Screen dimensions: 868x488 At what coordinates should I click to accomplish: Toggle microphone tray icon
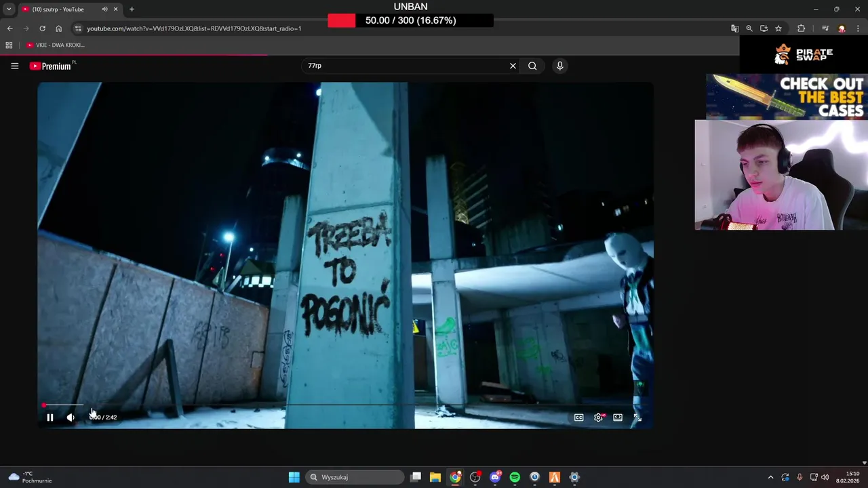tap(800, 477)
